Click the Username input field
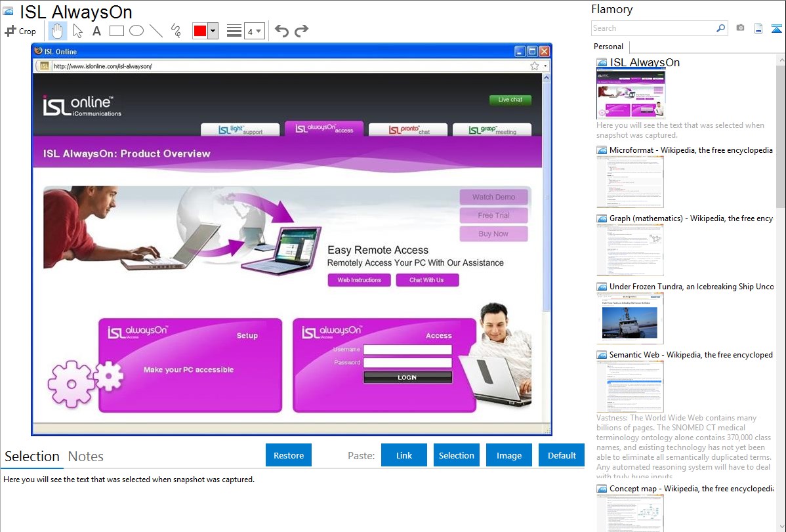 [x=407, y=350]
